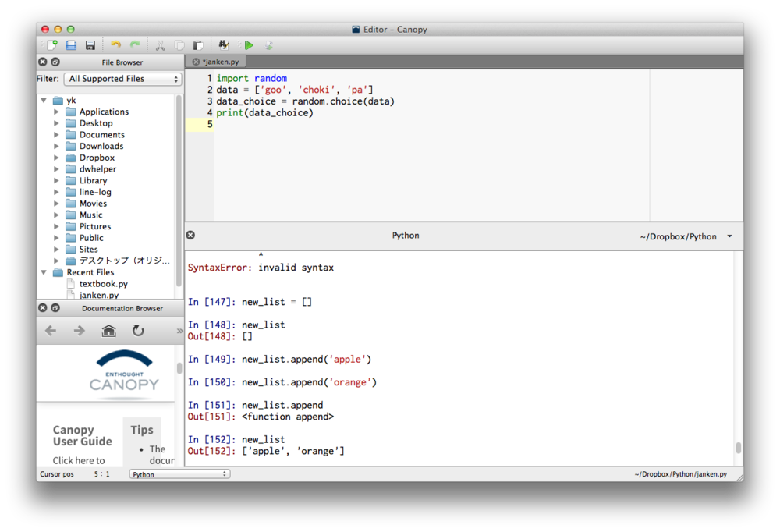The width and height of the screenshot is (780, 532).
Task: Close the Python console pane
Action: pos(190,235)
